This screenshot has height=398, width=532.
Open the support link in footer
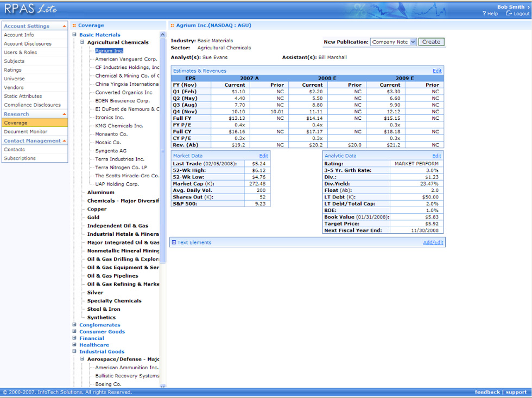tap(516, 392)
